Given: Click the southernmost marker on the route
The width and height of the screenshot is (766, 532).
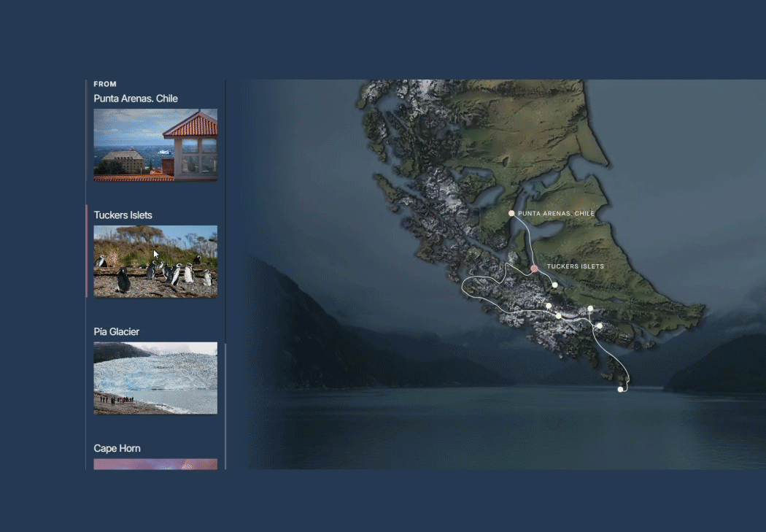Looking at the screenshot, I should click(620, 390).
